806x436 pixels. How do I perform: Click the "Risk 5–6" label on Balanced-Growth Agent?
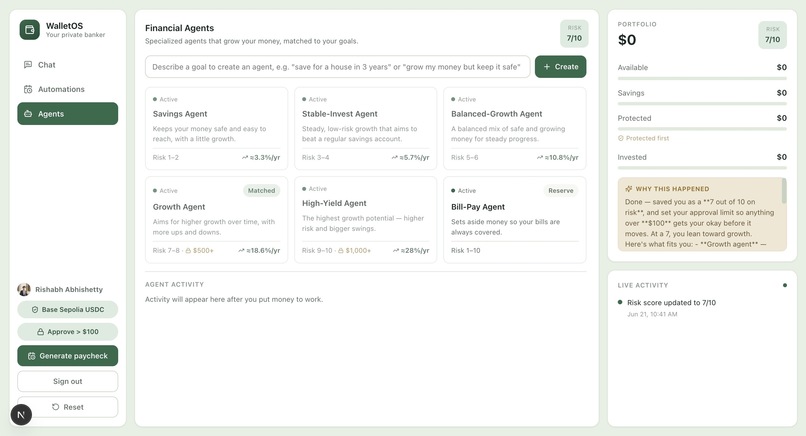click(465, 158)
